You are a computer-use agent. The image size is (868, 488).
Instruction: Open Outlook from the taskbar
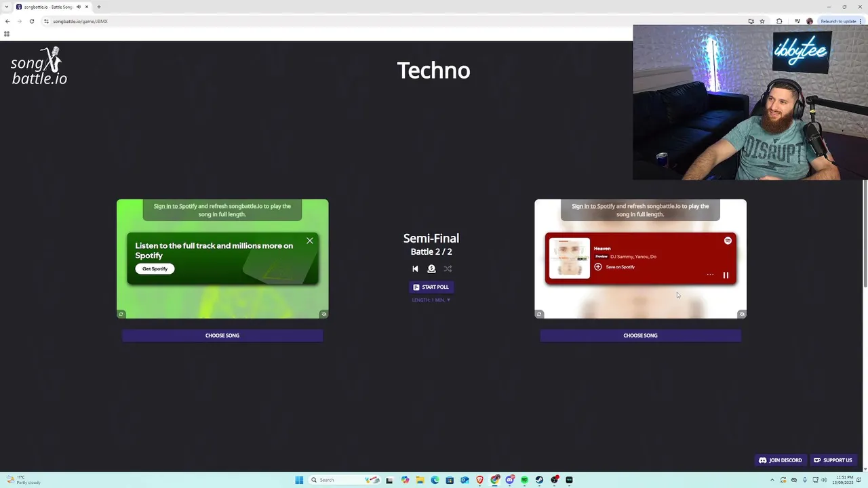coord(465,480)
